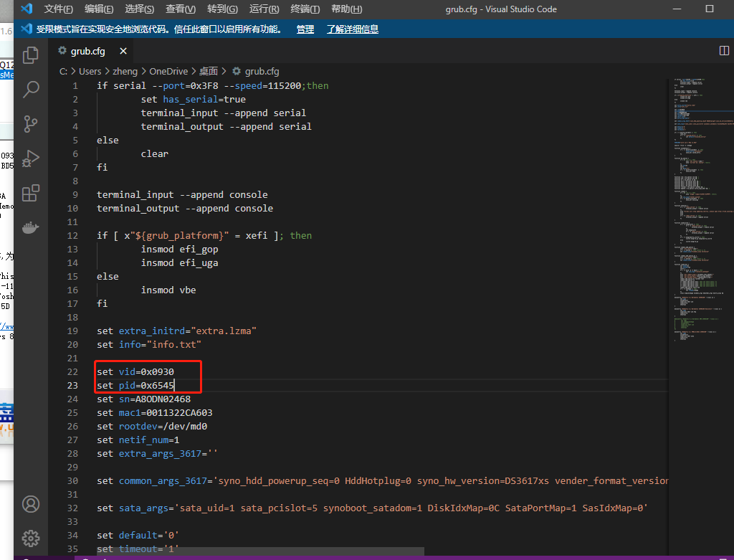Open the Extensions view
Screen dimensions: 734x560
31,194
